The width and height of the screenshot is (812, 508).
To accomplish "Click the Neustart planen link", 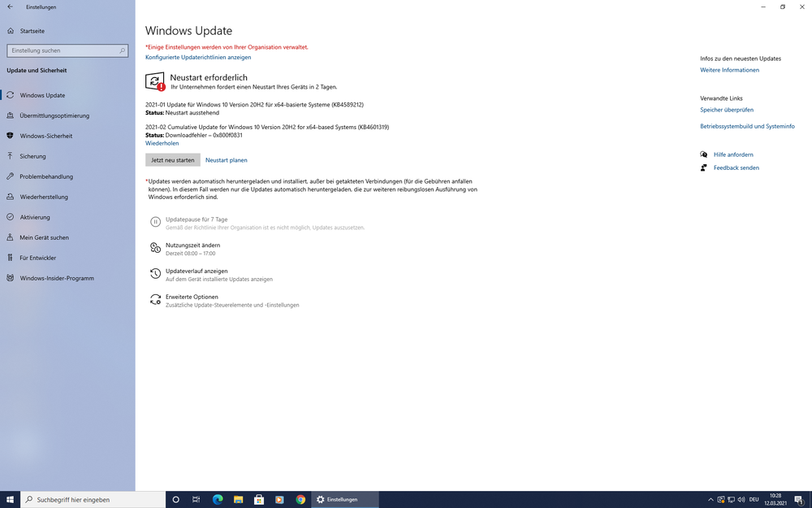I will 226,160.
